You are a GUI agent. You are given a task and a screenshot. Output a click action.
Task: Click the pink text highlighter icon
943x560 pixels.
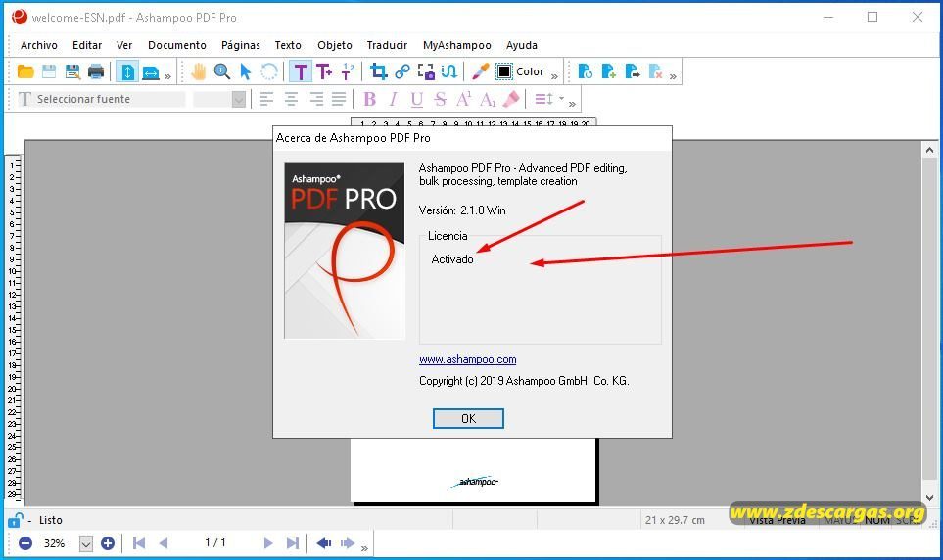pos(510,99)
